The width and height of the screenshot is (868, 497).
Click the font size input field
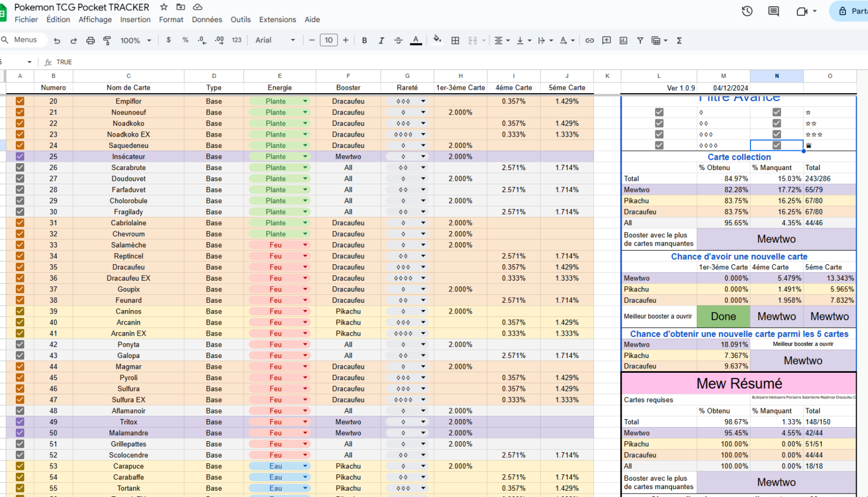329,41
